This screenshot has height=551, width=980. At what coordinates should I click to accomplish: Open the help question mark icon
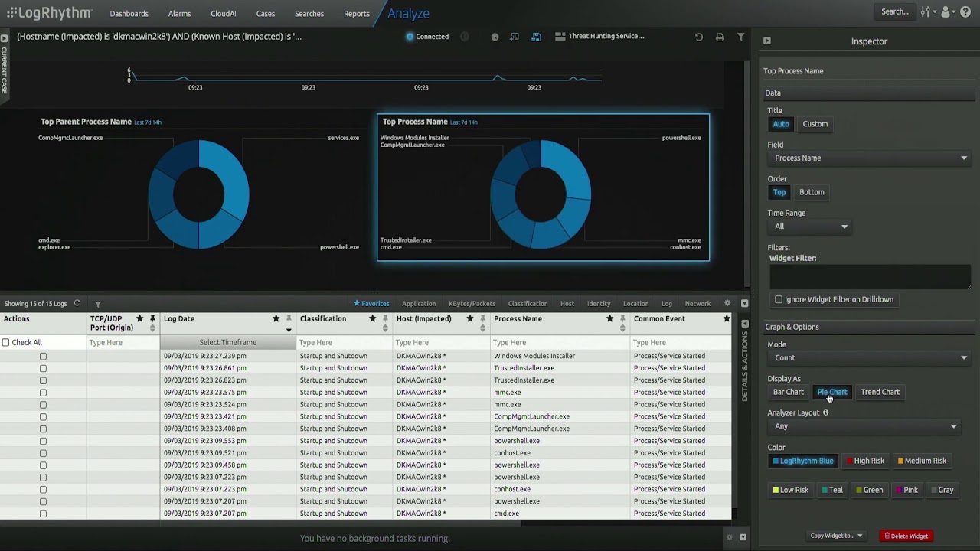tap(965, 12)
